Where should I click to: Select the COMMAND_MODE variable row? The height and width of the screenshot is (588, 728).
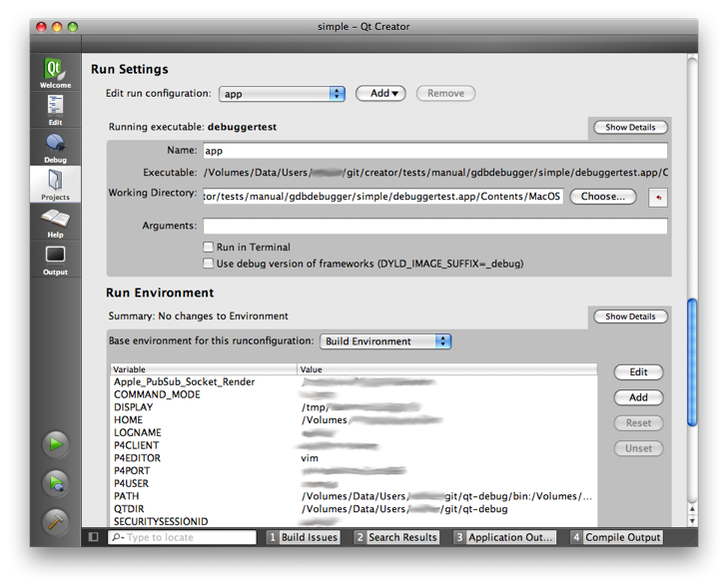click(354, 394)
